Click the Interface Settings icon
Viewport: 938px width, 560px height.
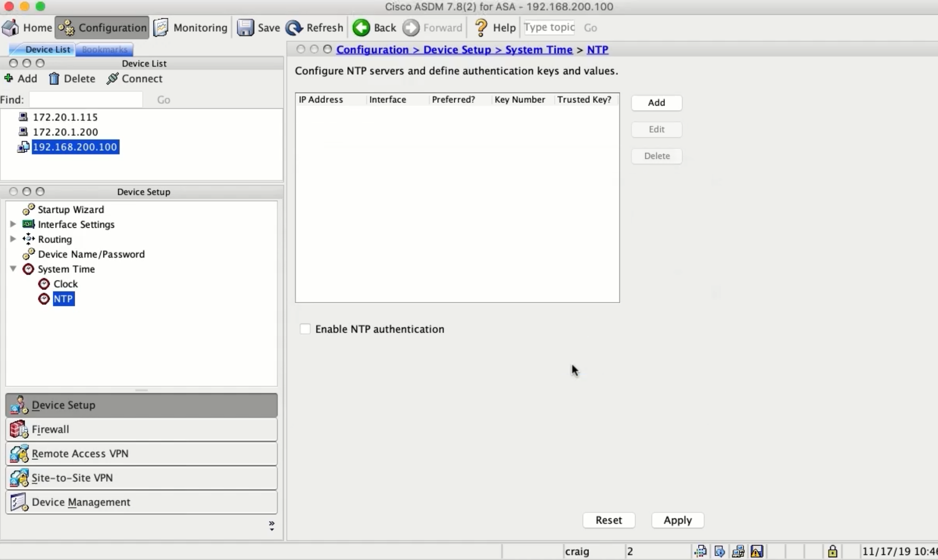(29, 224)
